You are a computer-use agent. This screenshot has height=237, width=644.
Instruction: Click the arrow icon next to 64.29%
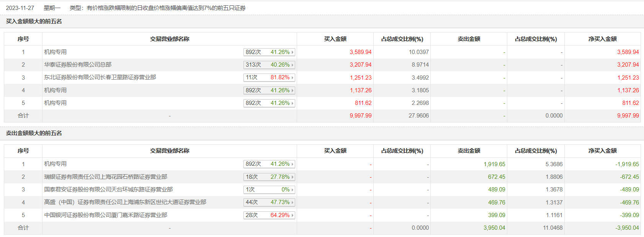pos(293,216)
